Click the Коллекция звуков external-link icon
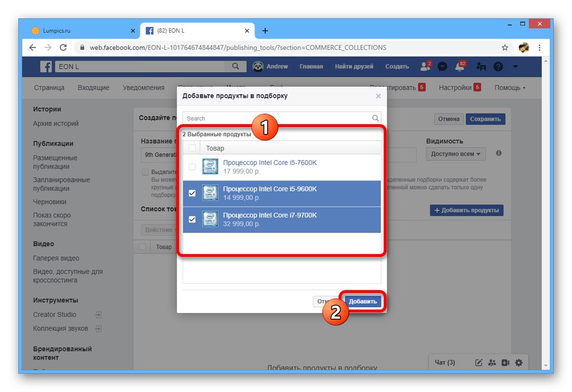 (x=98, y=328)
